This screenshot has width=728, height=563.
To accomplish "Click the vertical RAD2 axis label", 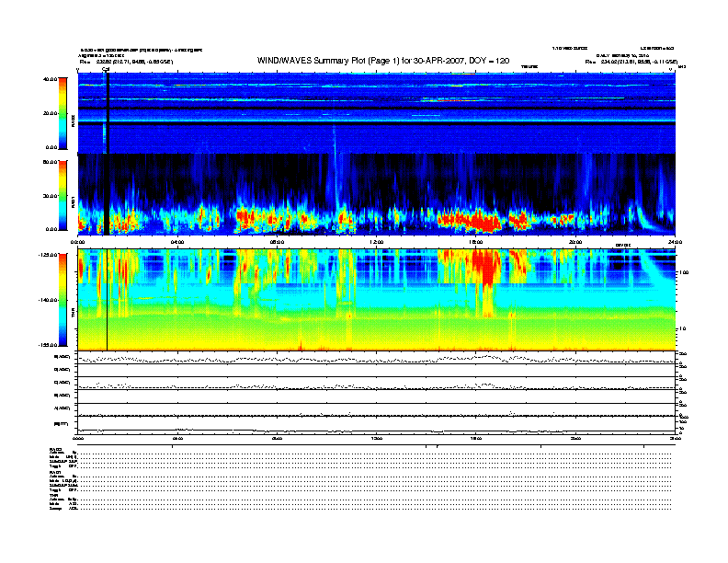I will 73,121.
